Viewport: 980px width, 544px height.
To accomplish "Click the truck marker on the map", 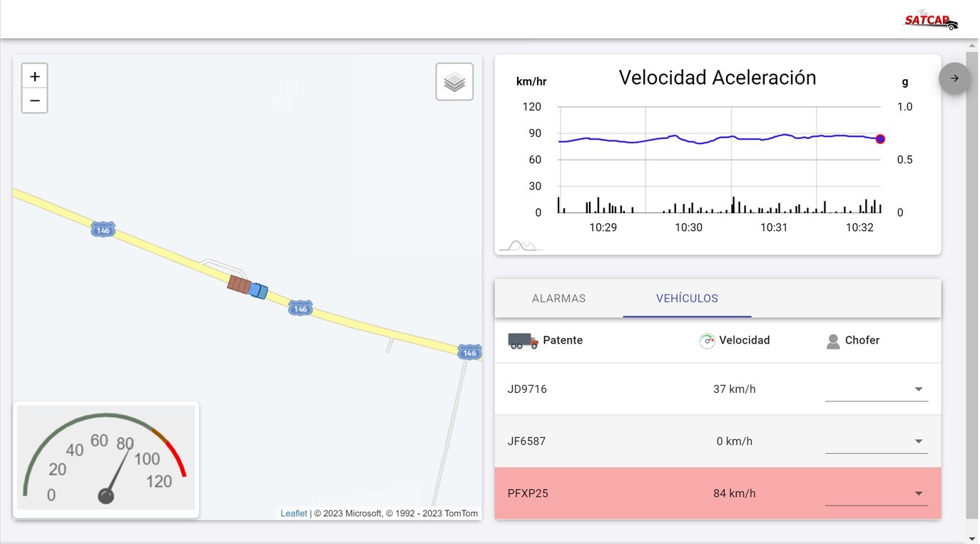I will tap(247, 287).
